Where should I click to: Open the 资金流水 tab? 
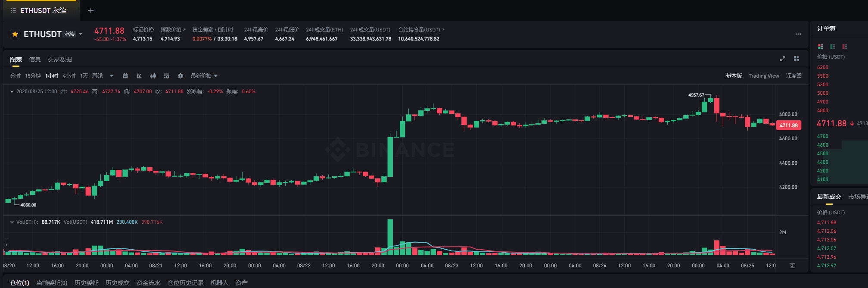[x=149, y=283]
